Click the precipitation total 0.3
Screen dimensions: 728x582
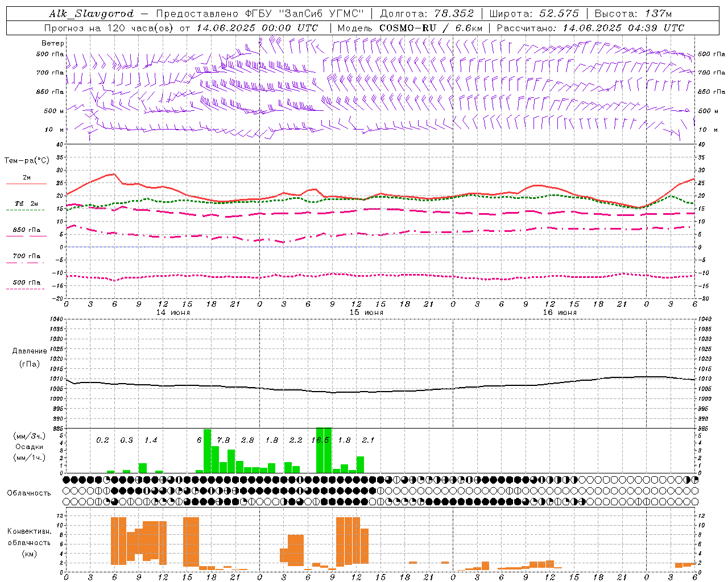(x=126, y=440)
